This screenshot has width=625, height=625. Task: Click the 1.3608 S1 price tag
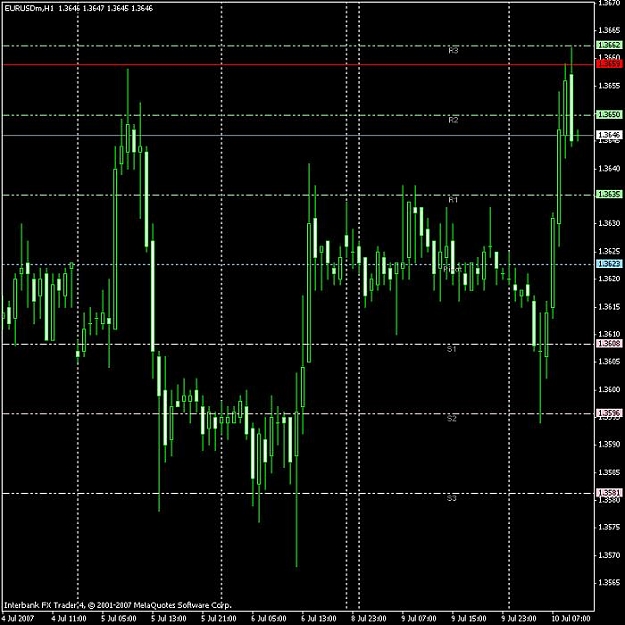coord(609,343)
